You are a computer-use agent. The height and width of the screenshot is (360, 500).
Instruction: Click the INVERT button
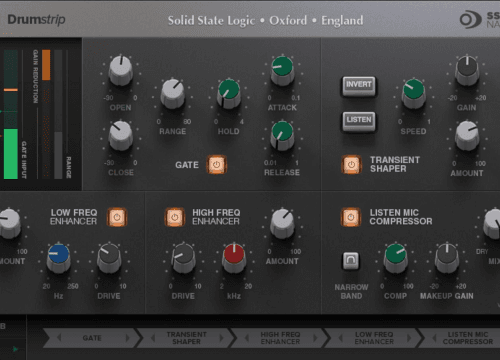point(359,86)
